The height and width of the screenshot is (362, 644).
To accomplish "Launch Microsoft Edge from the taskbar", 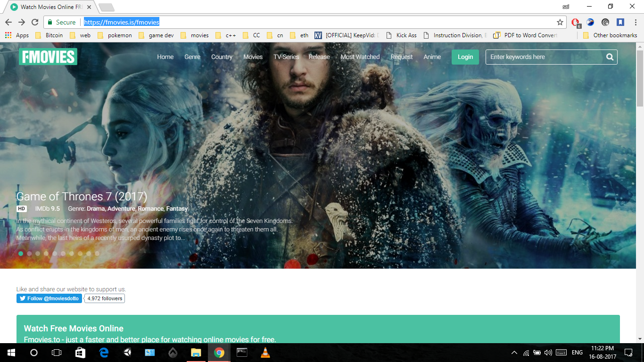I will pyautogui.click(x=104, y=352).
